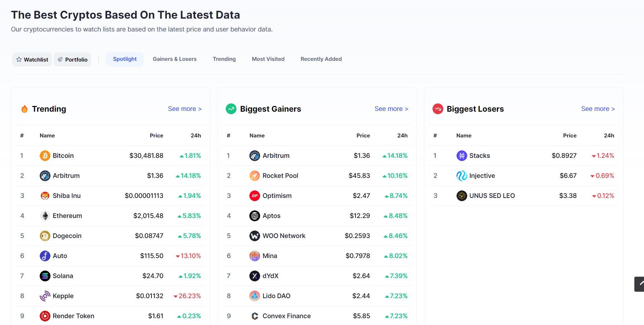Open the Recently Added tab

321,59
